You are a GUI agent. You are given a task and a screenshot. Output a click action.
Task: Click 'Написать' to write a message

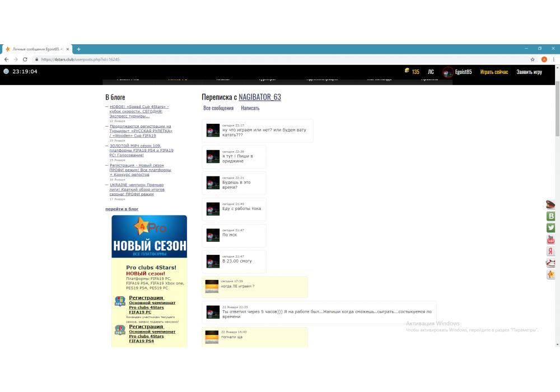pos(250,108)
